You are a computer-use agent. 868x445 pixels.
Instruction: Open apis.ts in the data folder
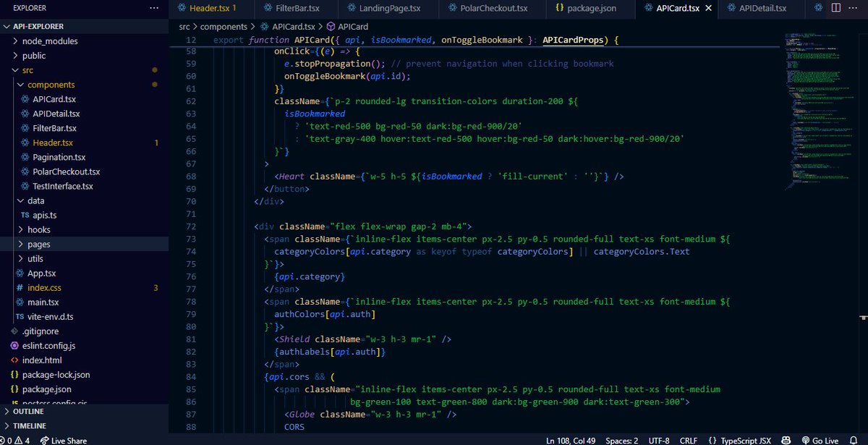[43, 215]
